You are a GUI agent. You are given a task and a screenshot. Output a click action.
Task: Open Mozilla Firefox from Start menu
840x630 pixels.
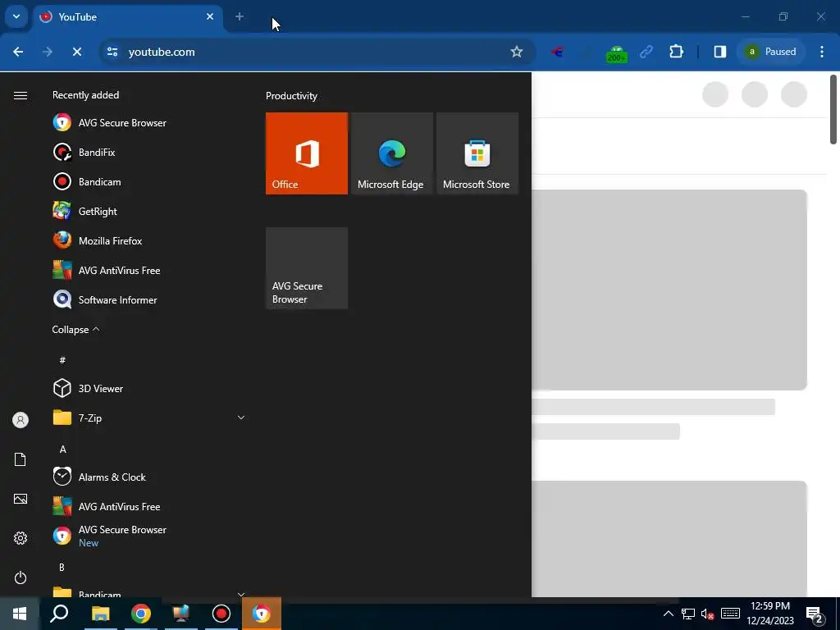(149, 240)
